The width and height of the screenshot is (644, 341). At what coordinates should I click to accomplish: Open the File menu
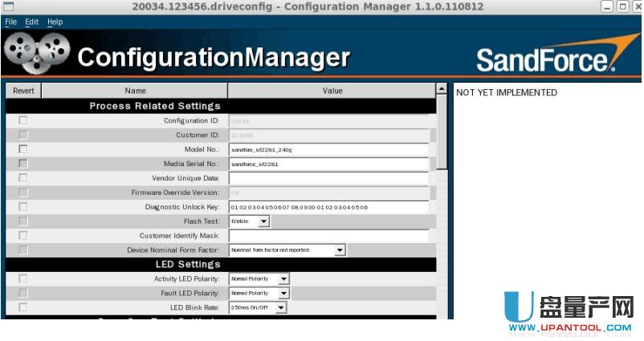(x=10, y=22)
